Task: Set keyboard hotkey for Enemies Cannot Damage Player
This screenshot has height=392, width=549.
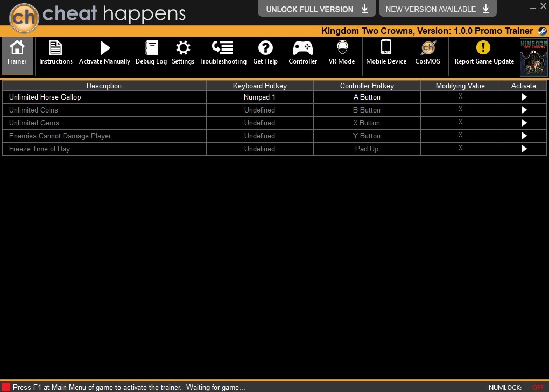Action: [x=260, y=136]
